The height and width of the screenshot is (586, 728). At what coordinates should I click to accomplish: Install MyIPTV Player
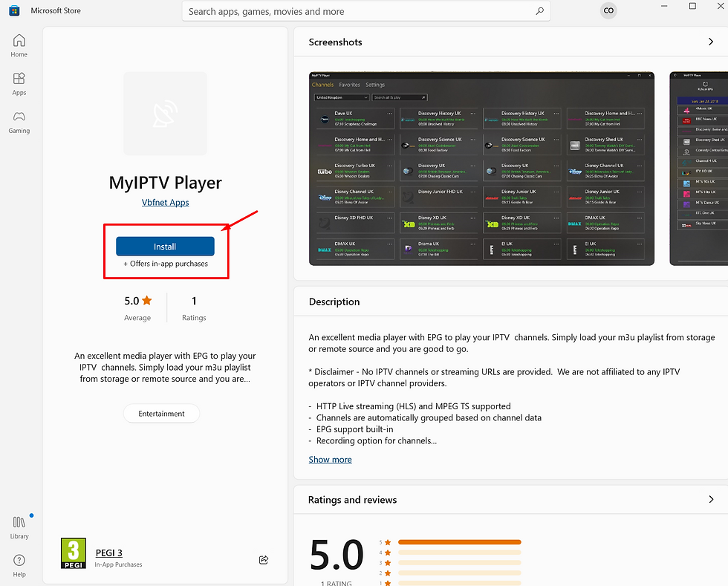(165, 247)
